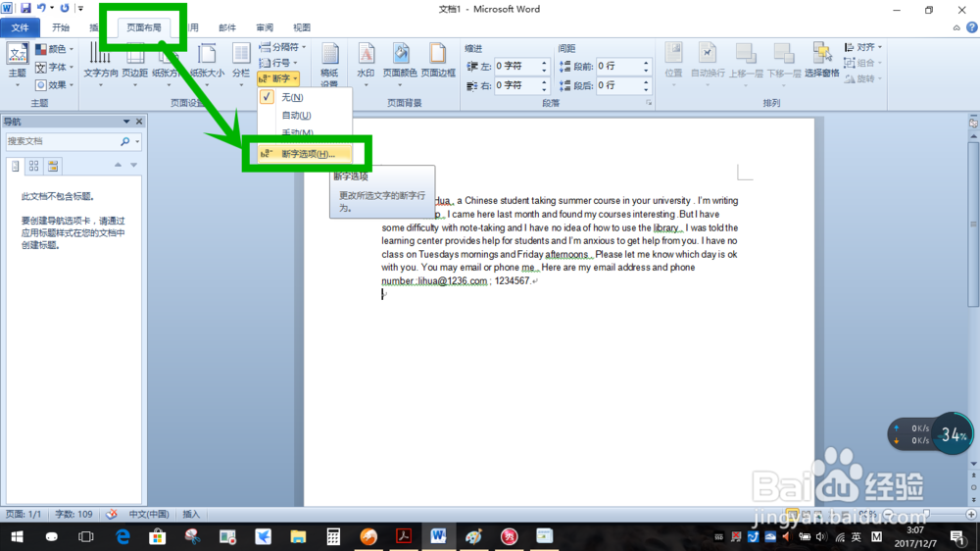Expand Rotate (旋转) dropdown
This screenshot has height=551, width=980.
click(862, 78)
